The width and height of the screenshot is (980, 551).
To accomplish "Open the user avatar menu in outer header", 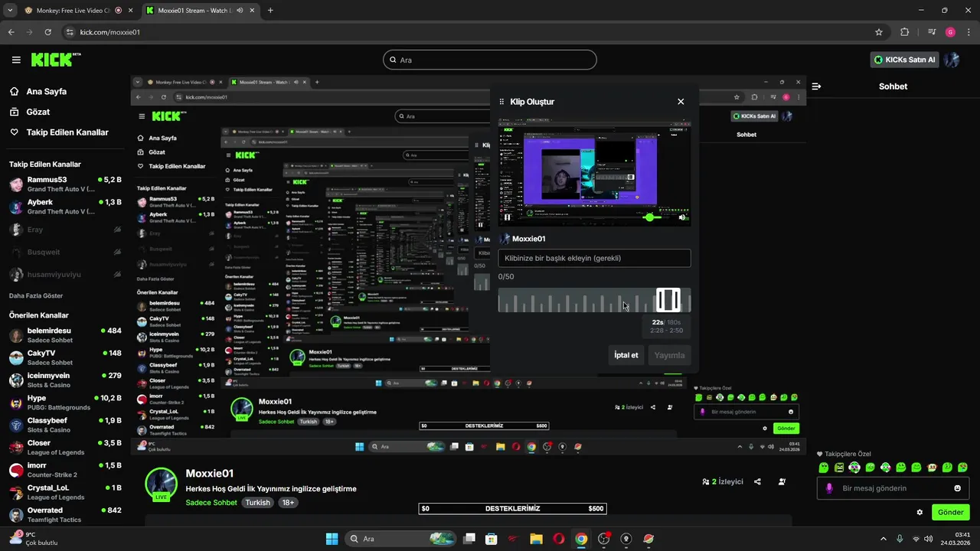I will (952, 60).
